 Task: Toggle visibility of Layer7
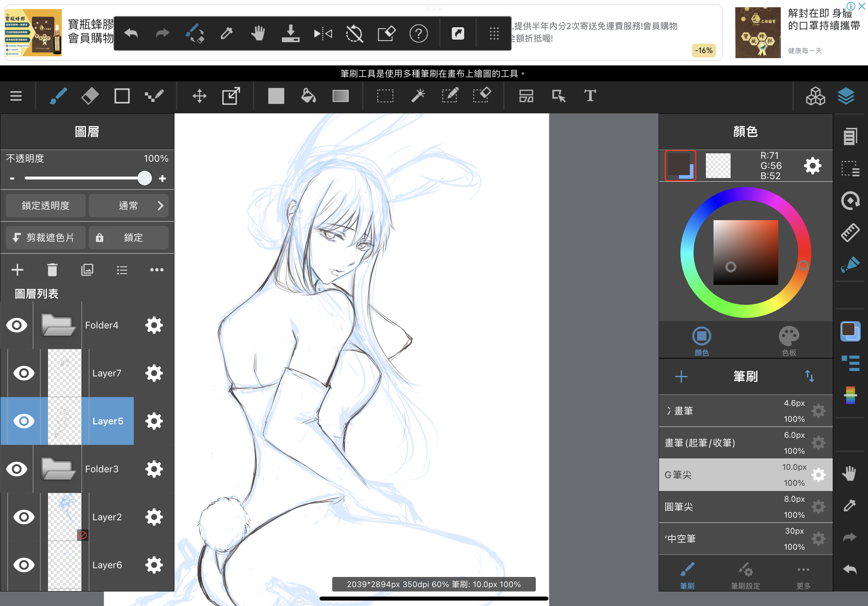(24, 373)
